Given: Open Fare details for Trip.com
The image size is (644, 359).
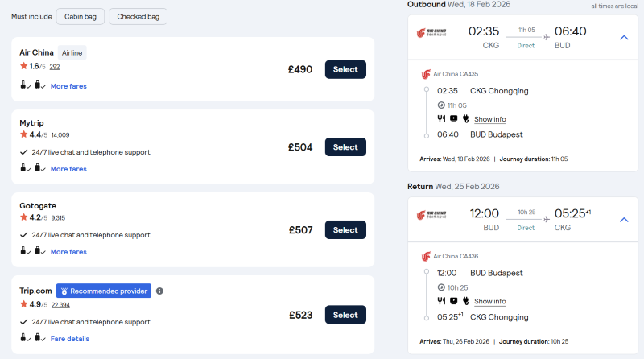Looking at the screenshot, I should (x=70, y=339).
